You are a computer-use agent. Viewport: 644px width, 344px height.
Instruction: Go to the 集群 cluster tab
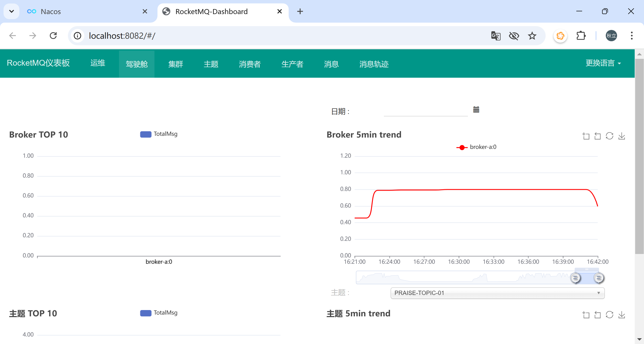click(176, 64)
